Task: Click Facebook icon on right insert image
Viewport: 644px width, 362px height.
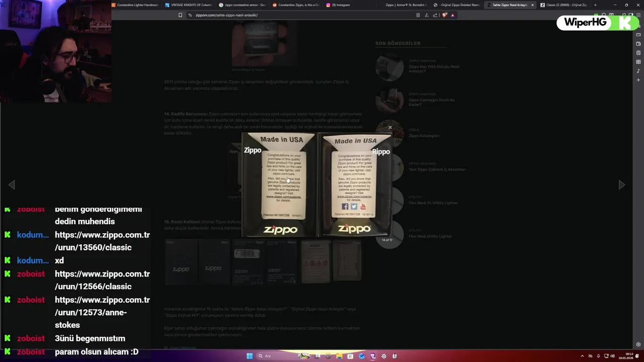Action: pyautogui.click(x=345, y=207)
